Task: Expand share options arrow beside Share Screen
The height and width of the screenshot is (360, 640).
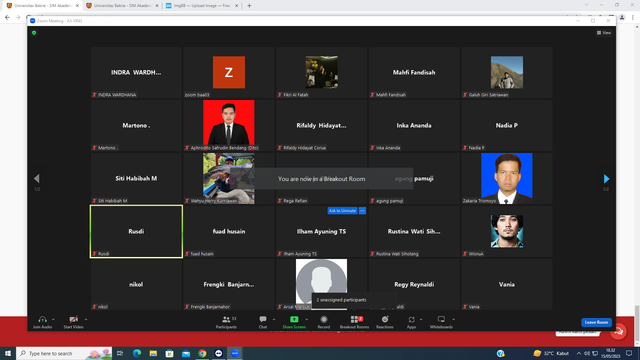Action: (307, 319)
